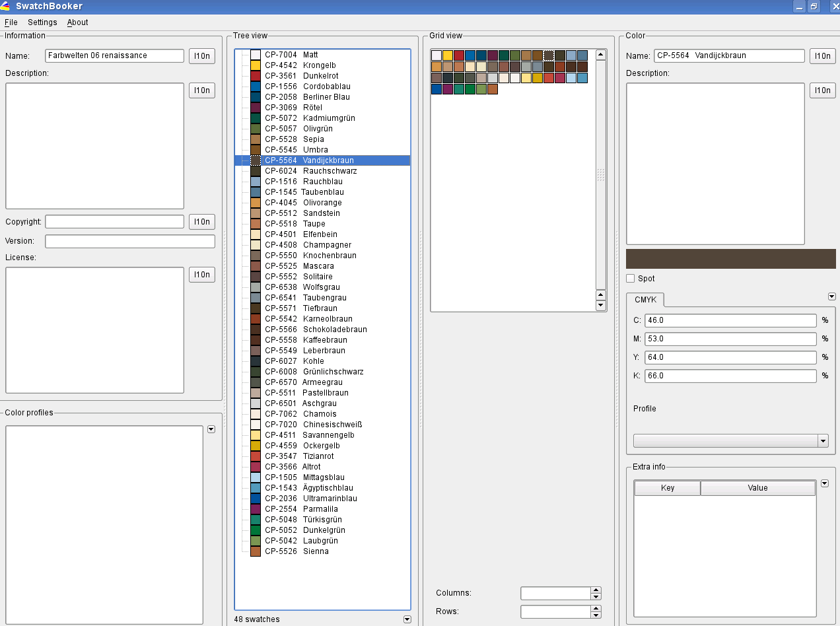
Task: Click the Tizianrot swatch icon in tree
Action: click(256, 456)
